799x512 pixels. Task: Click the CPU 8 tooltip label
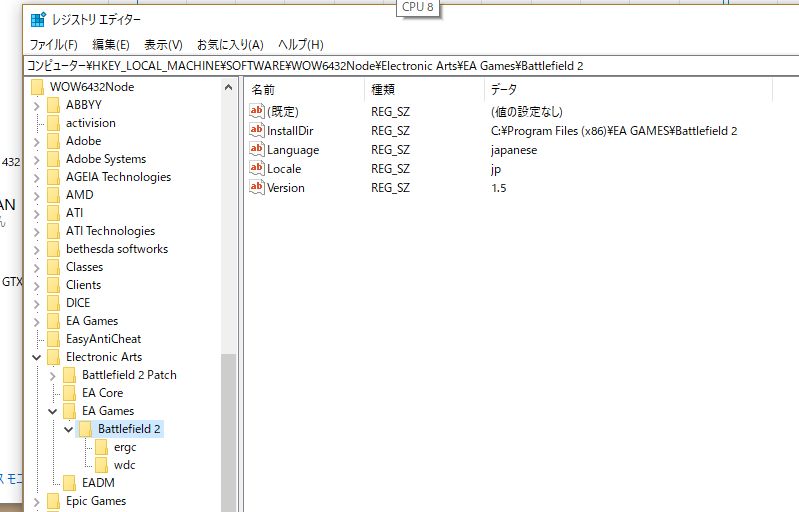pyautogui.click(x=417, y=7)
